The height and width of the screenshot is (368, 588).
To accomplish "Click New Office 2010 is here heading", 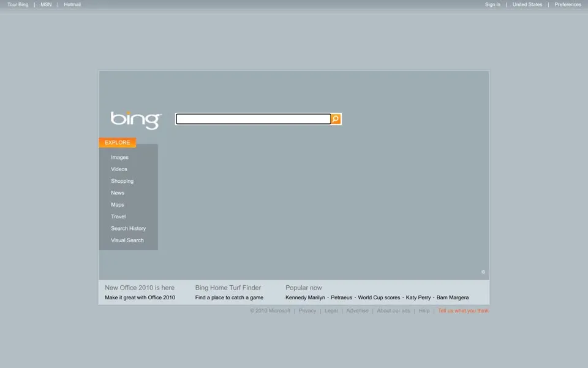I will tap(140, 288).
